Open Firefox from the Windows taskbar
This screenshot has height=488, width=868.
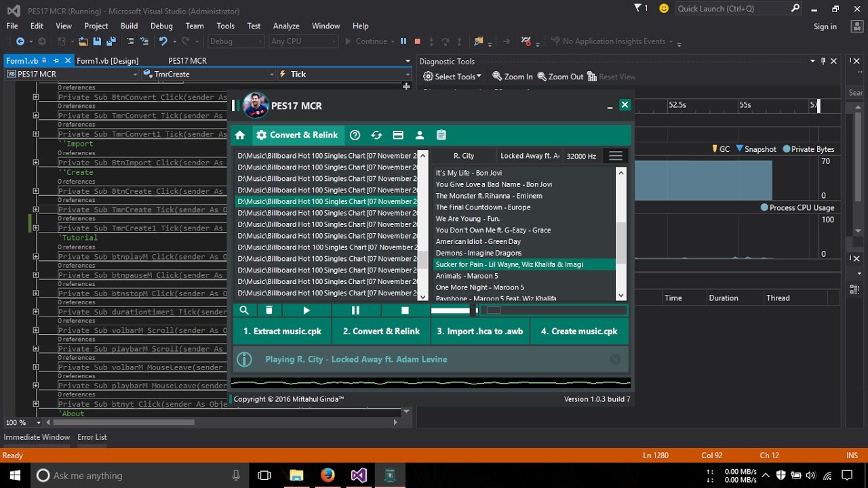(328, 475)
